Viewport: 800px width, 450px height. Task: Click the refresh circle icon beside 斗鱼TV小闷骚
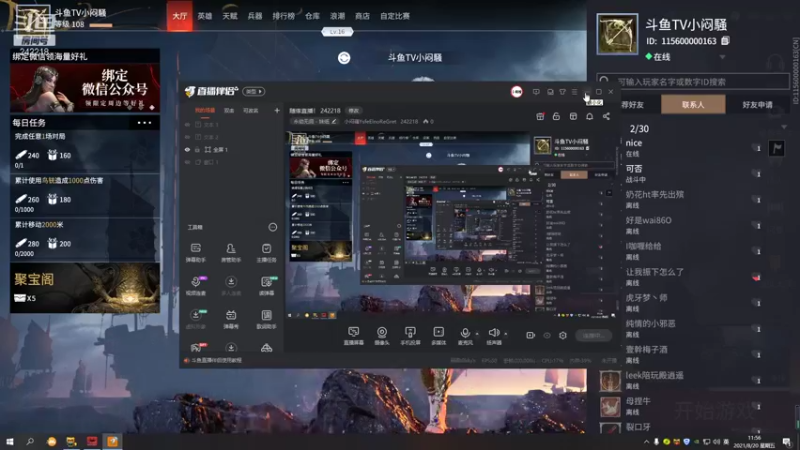pyautogui.click(x=344, y=58)
